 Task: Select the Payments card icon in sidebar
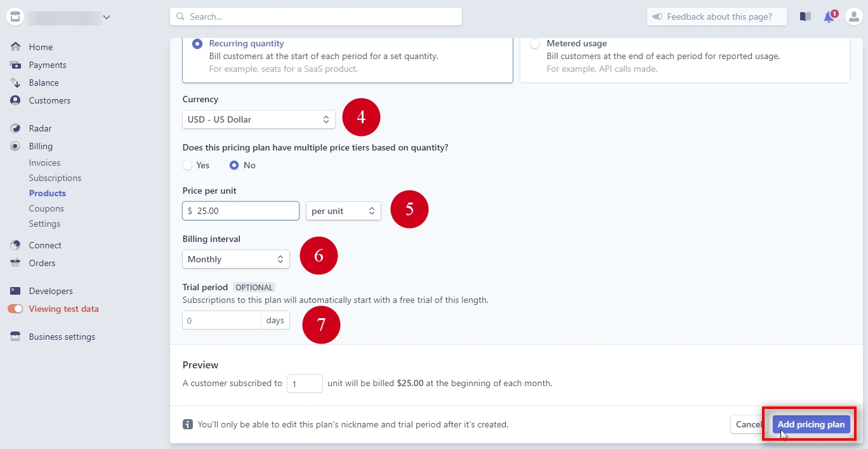(x=15, y=64)
